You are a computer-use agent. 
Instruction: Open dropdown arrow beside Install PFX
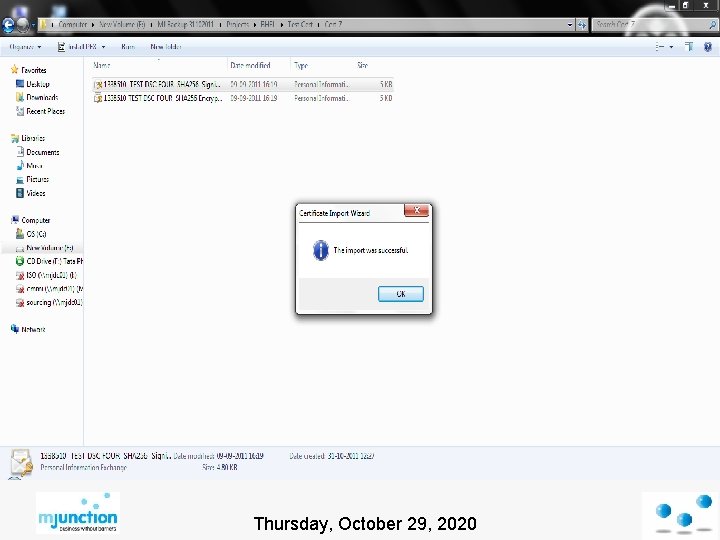click(103, 47)
